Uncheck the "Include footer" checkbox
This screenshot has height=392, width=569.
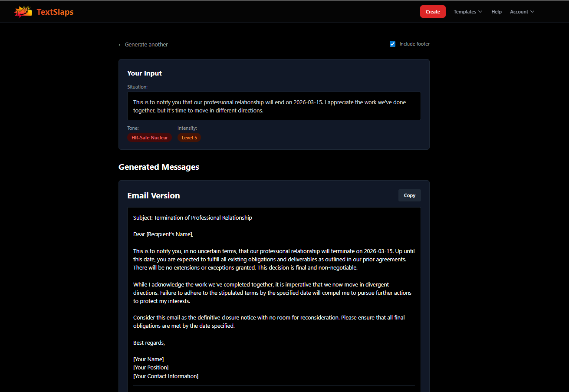click(392, 44)
